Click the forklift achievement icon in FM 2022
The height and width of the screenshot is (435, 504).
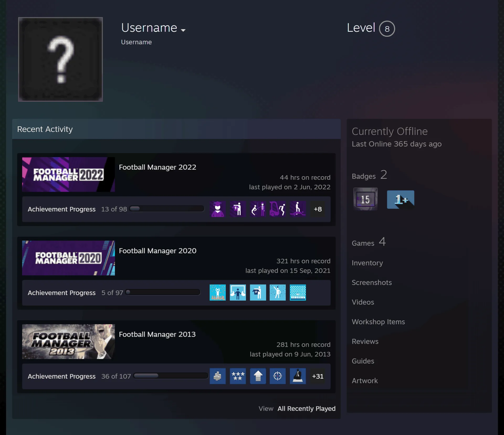coord(278,209)
